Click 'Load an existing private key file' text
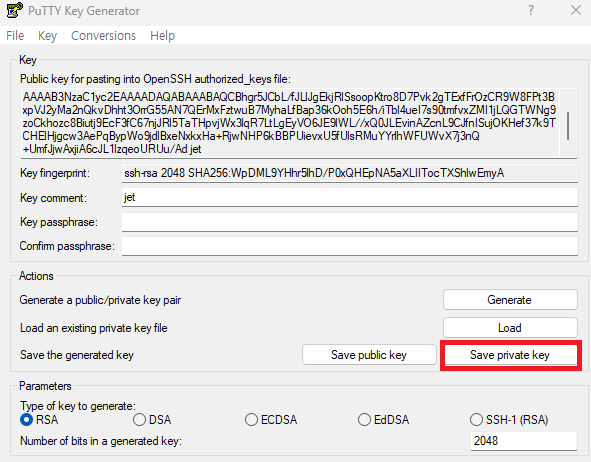The height and width of the screenshot is (462, 591). pyautogui.click(x=93, y=328)
